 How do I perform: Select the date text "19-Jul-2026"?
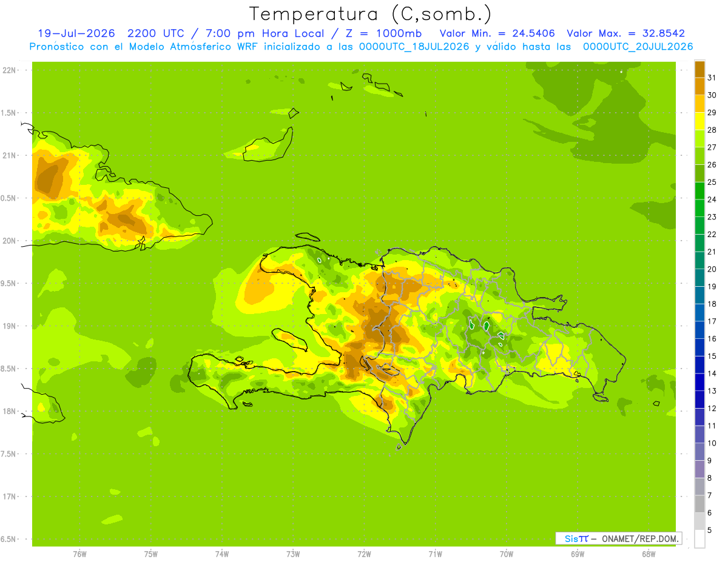(76, 33)
